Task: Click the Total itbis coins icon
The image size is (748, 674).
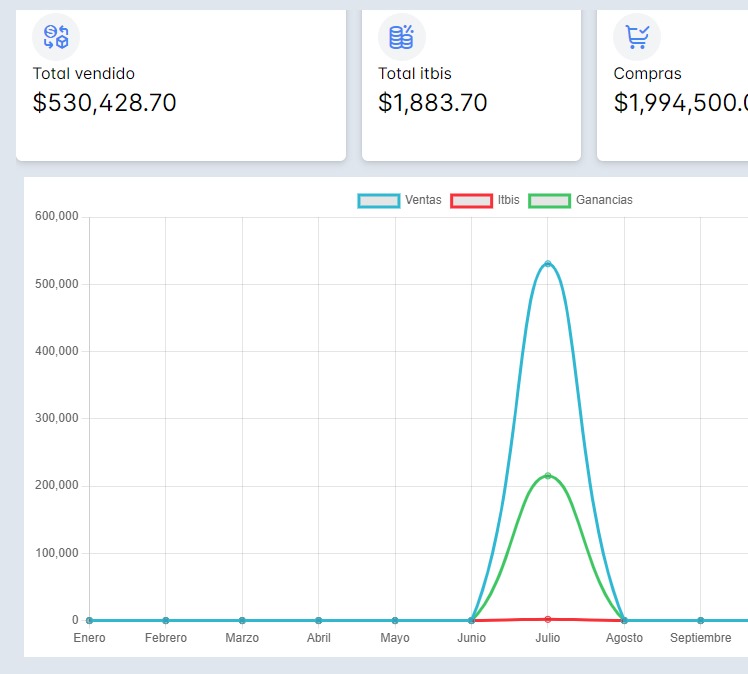Action: (401, 38)
